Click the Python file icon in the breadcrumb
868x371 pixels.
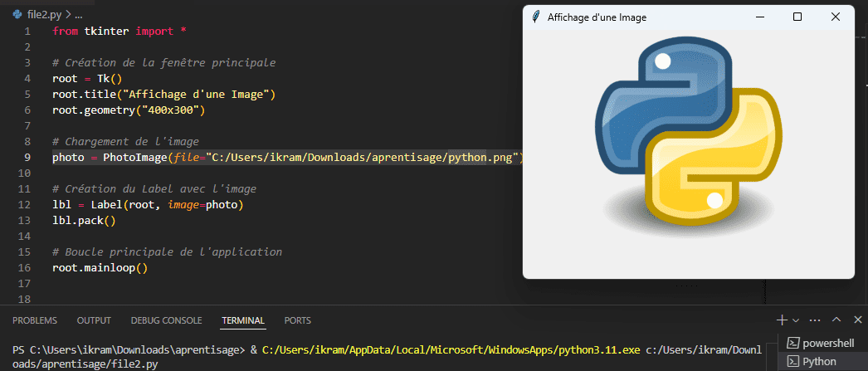tap(17, 15)
